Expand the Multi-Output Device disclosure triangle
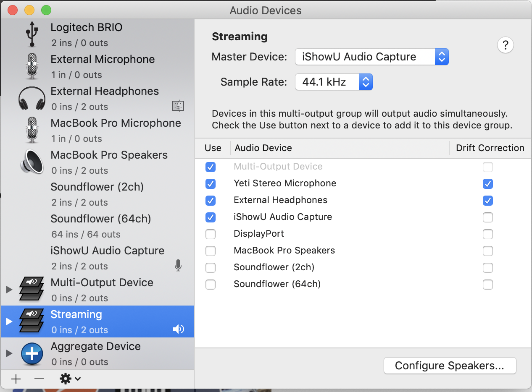 tap(9, 290)
